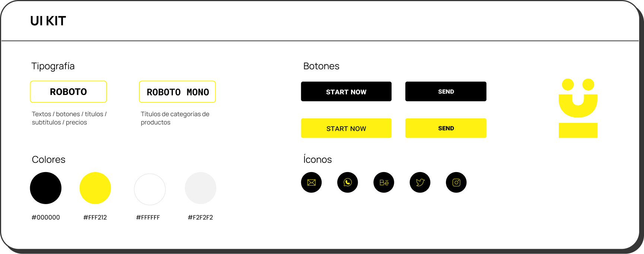Click the UI KIT title
Screen dimensions: 644x254
tap(48, 21)
